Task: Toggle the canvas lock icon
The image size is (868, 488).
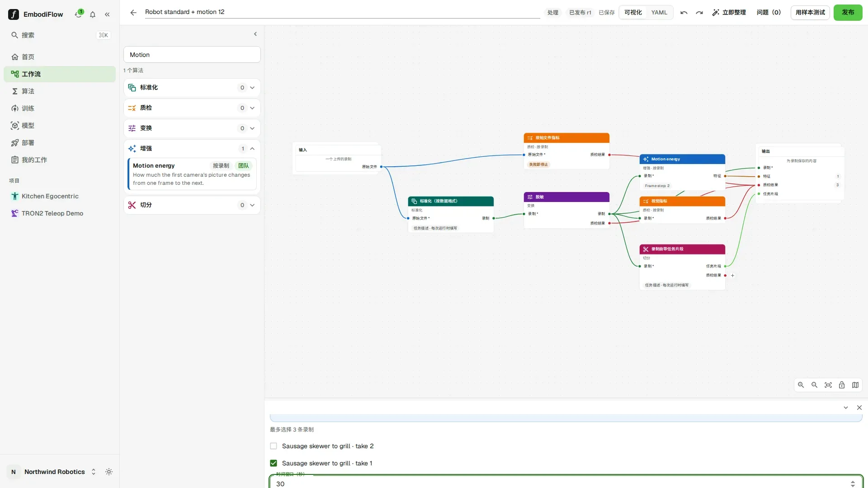Action: pos(841,385)
